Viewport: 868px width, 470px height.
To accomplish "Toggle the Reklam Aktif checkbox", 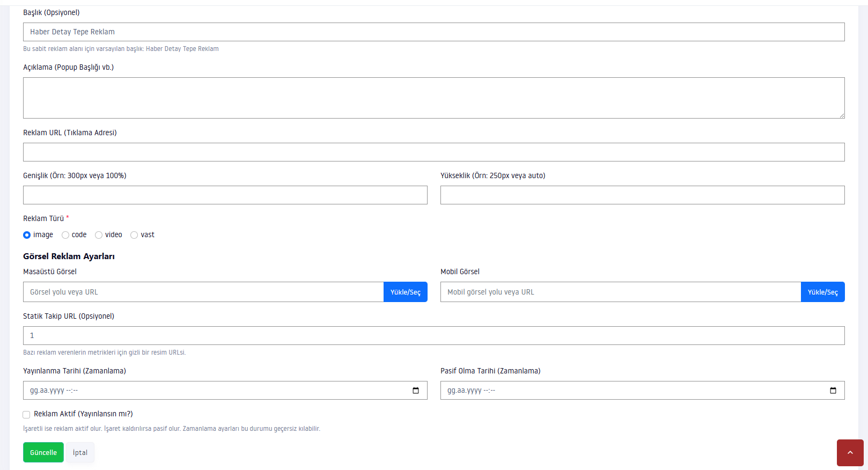I will [x=26, y=415].
